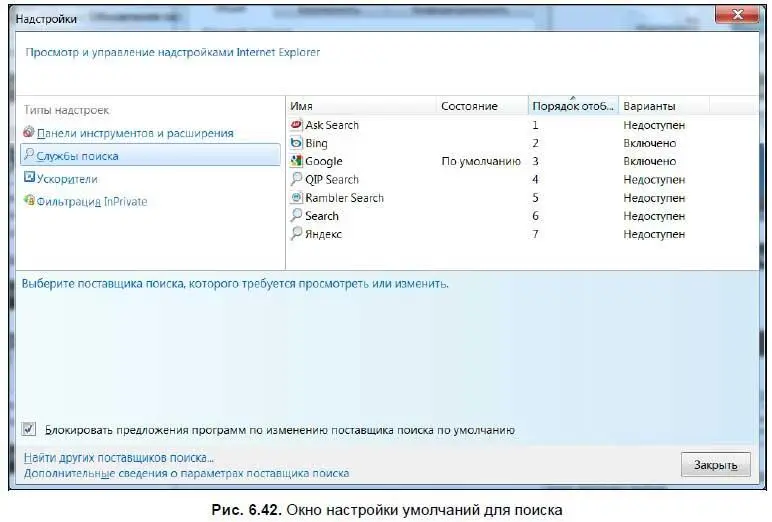772x522 pixels.
Task: Select the provider named Search
Action: [x=322, y=216]
